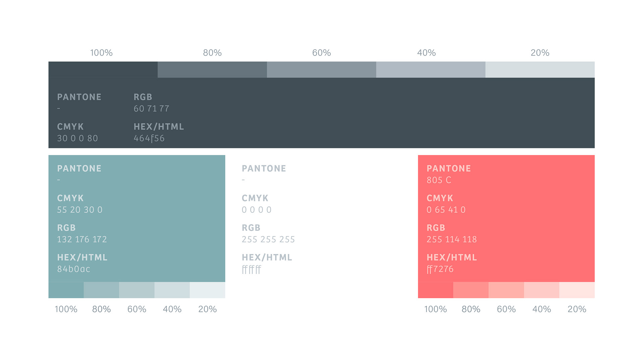This screenshot has height=363, width=644.
Task: Click the coral 40% tint swatch
Action: click(542, 290)
